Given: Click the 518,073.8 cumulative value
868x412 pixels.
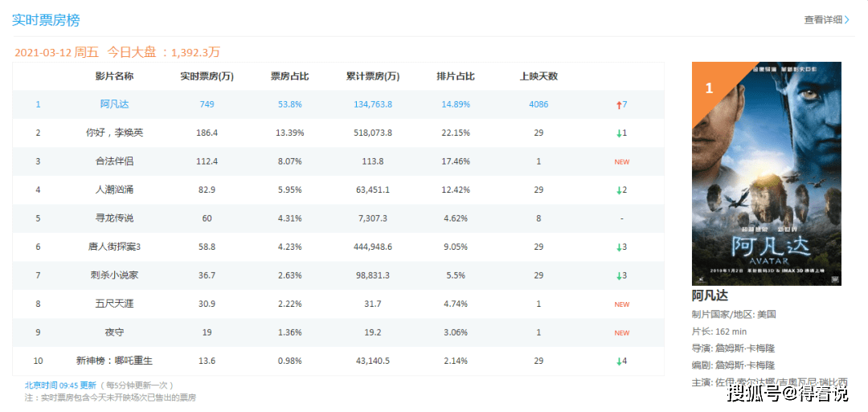Looking at the screenshot, I should pyautogui.click(x=373, y=133).
